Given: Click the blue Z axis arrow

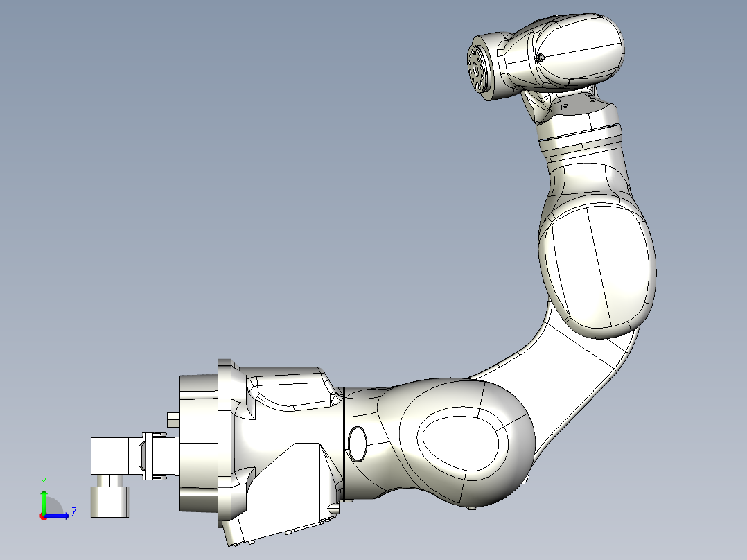Looking at the screenshot, I should (x=59, y=515).
